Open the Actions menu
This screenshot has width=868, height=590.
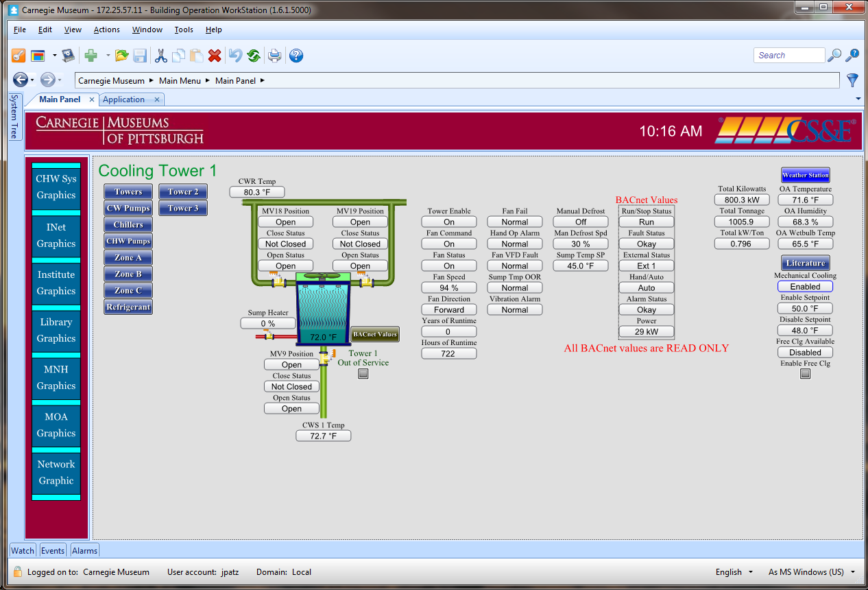(x=107, y=29)
